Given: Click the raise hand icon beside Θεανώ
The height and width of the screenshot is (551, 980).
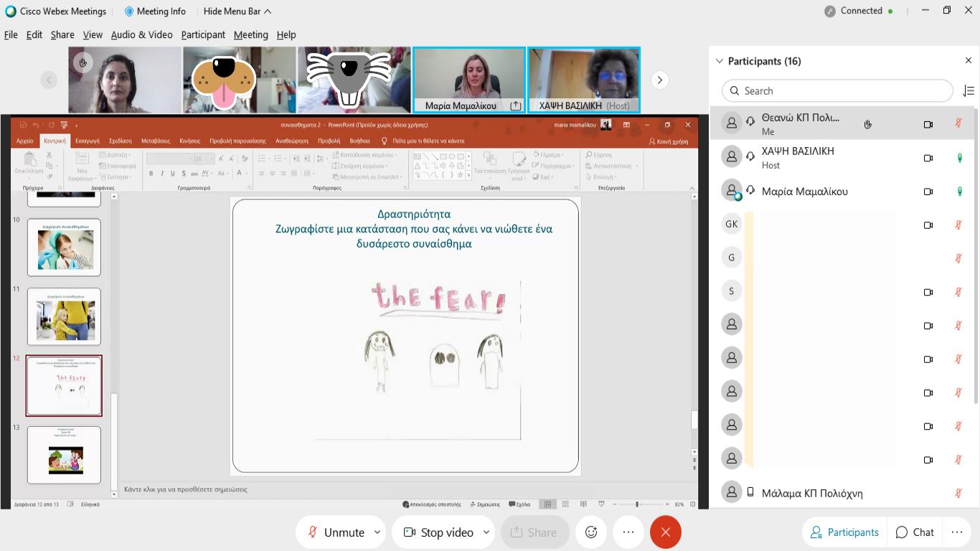Looking at the screenshot, I should tap(867, 124).
